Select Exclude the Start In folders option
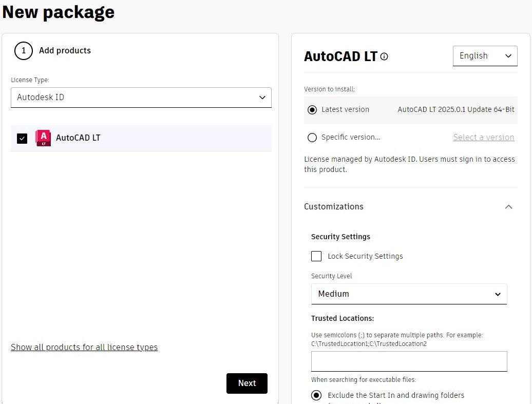The image size is (532, 404). (x=317, y=395)
